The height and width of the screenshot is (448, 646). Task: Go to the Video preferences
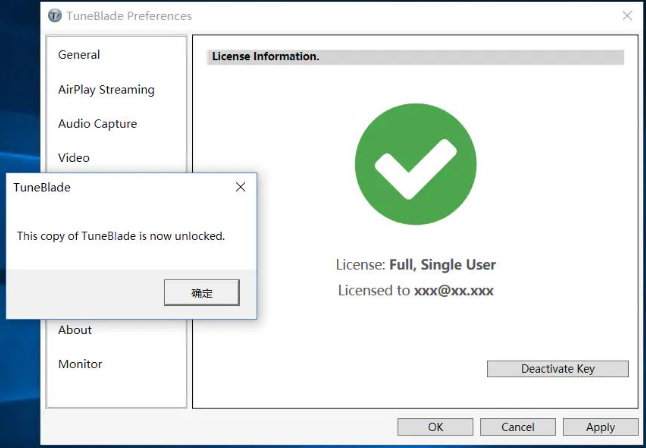pos(74,158)
